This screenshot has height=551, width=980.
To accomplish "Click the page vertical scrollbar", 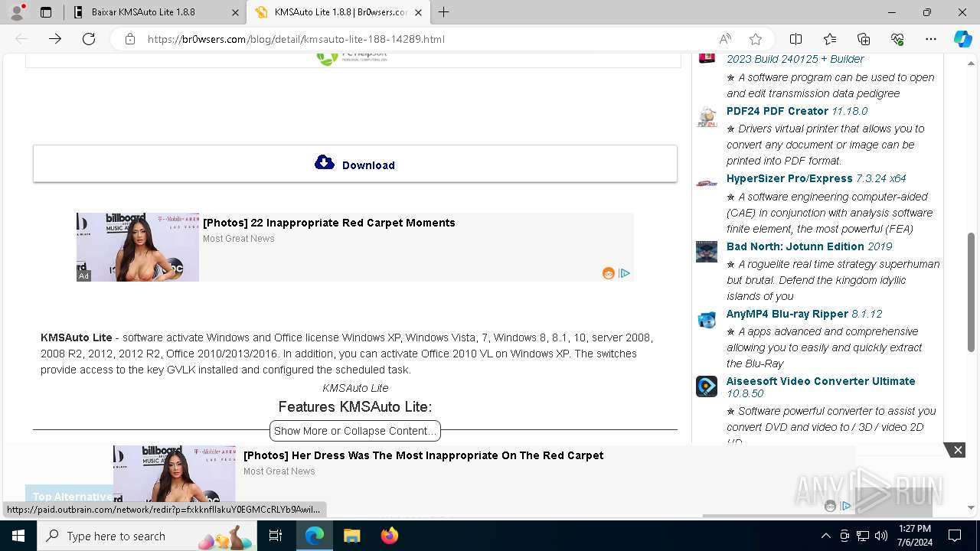I will pos(972,291).
